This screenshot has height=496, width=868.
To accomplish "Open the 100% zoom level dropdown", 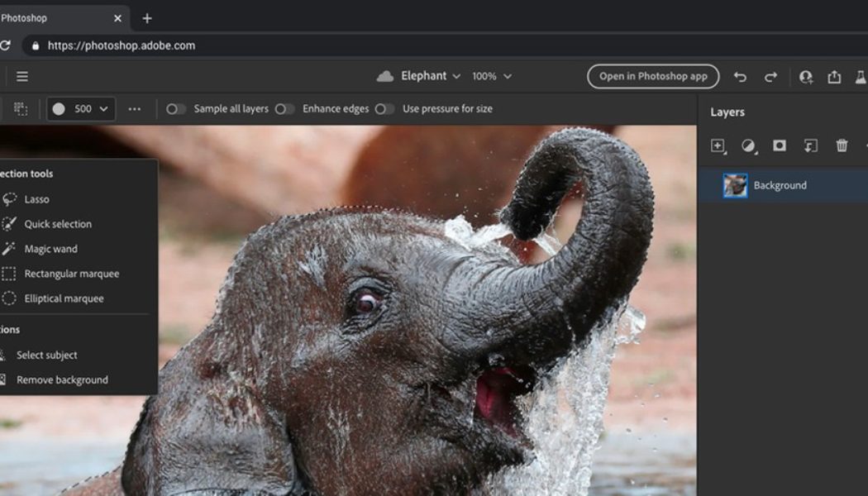I will 506,75.
